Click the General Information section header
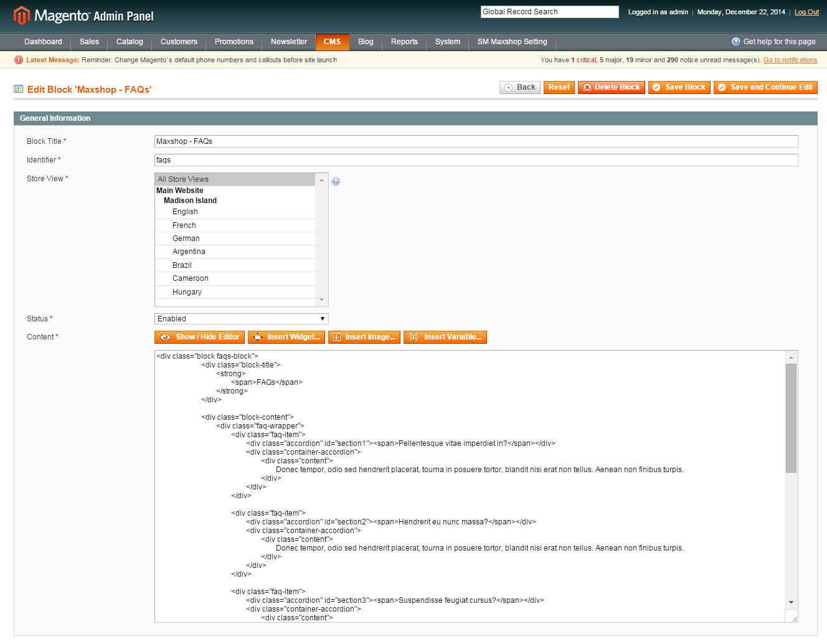The image size is (827, 644). (415, 118)
